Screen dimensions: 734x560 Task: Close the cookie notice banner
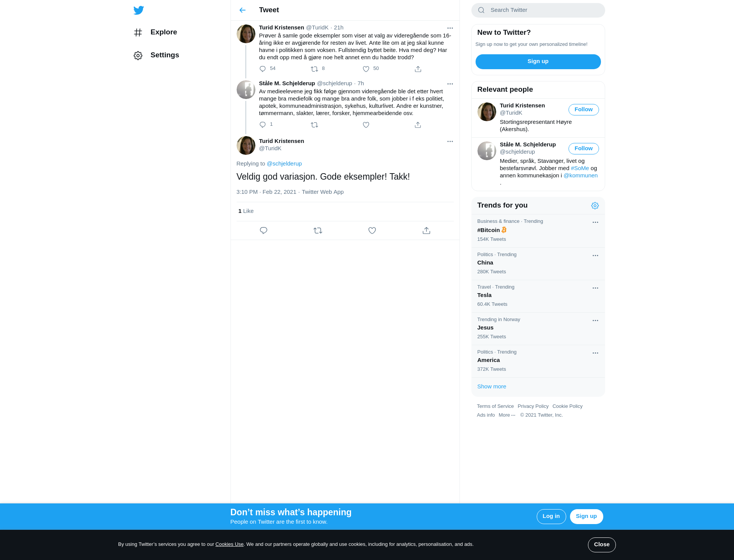tap(602, 545)
